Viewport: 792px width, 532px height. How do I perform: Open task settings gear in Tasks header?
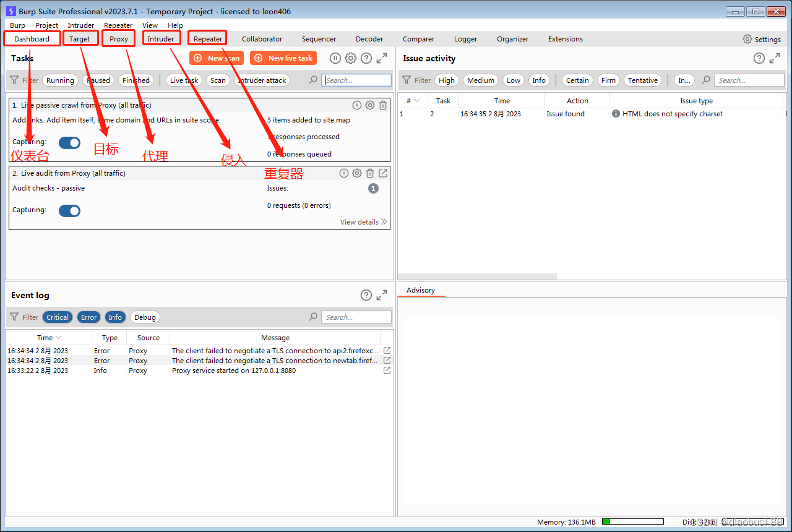point(351,58)
